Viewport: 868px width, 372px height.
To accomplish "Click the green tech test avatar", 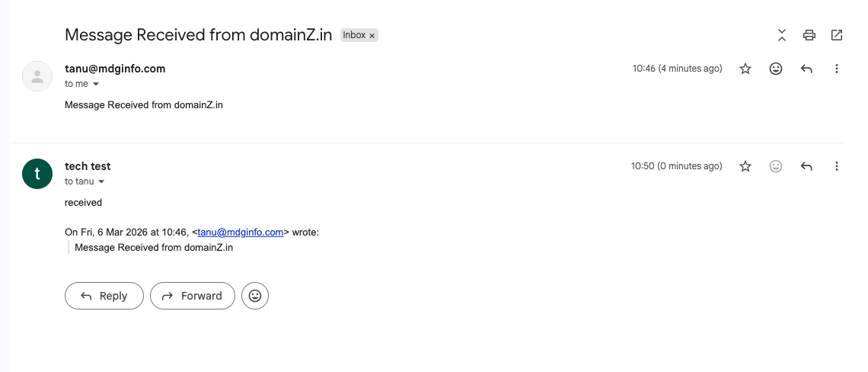I will (37, 174).
